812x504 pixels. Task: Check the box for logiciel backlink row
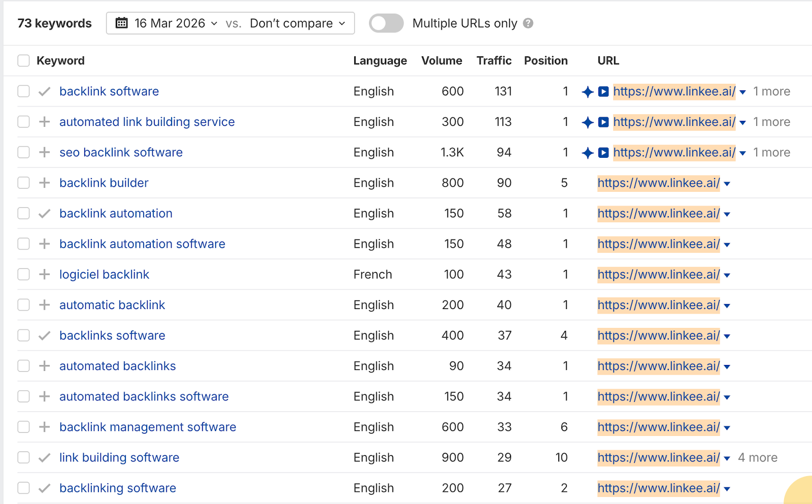23,274
